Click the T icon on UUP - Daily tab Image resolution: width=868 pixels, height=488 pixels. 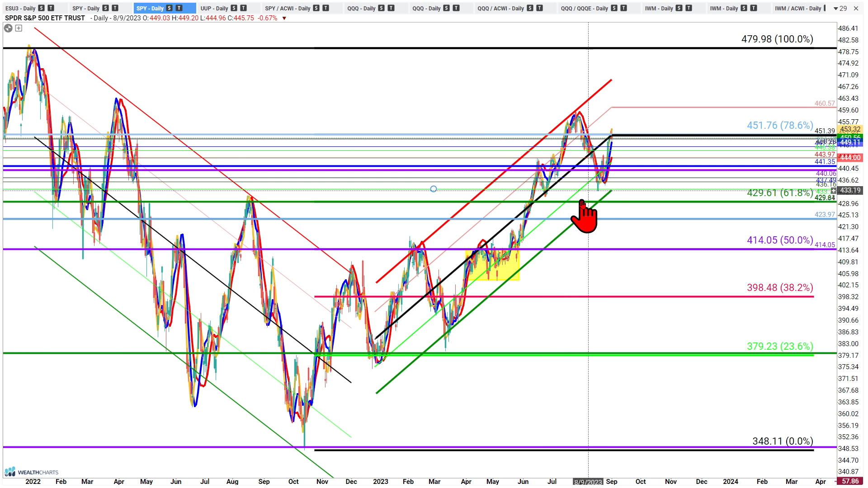(244, 8)
